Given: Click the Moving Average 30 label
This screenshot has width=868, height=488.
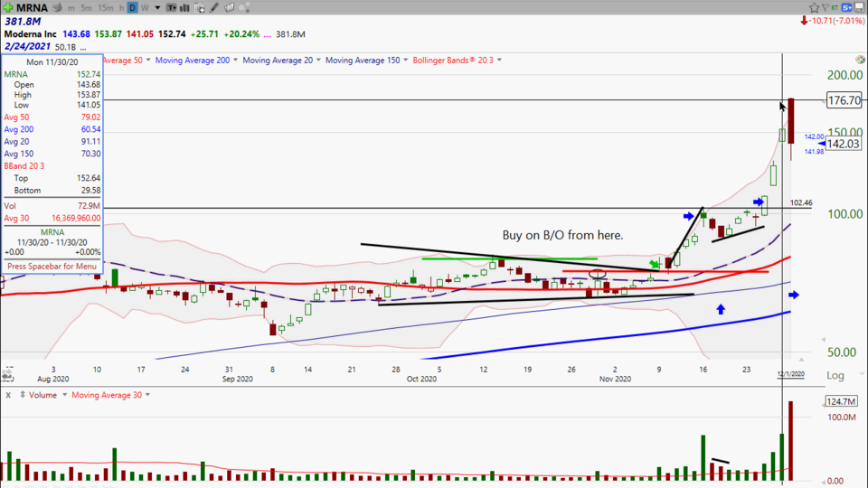Looking at the screenshot, I should (107, 395).
